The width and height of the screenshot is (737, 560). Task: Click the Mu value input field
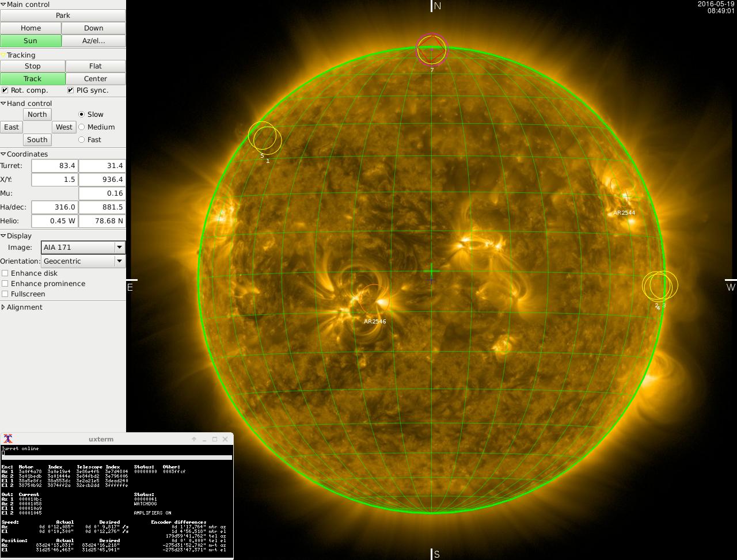(102, 193)
